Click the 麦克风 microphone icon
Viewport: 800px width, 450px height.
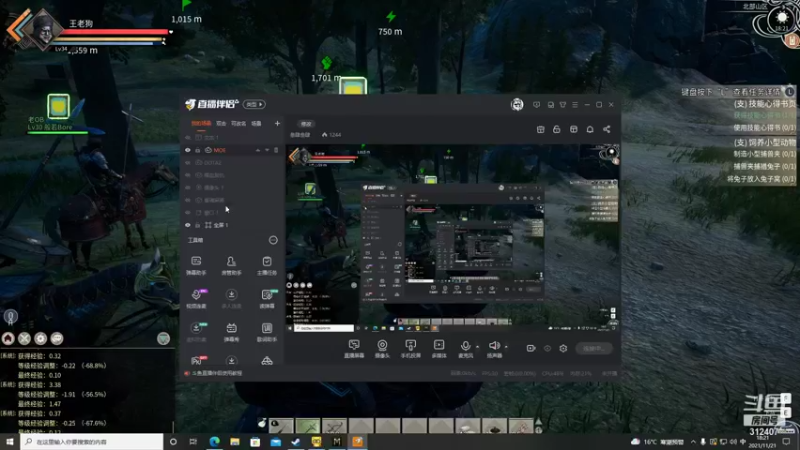coord(465,346)
